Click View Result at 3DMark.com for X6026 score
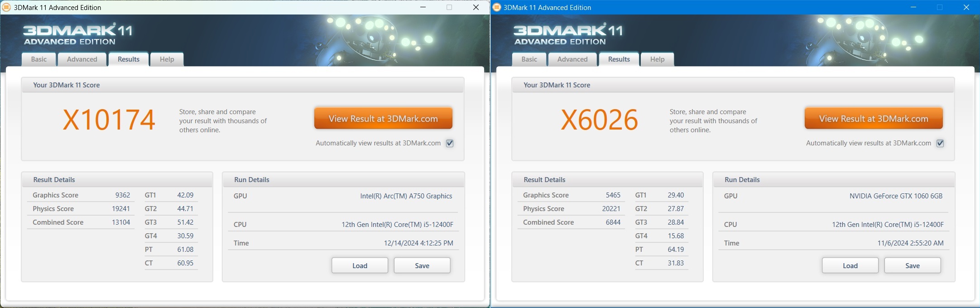 (874, 119)
